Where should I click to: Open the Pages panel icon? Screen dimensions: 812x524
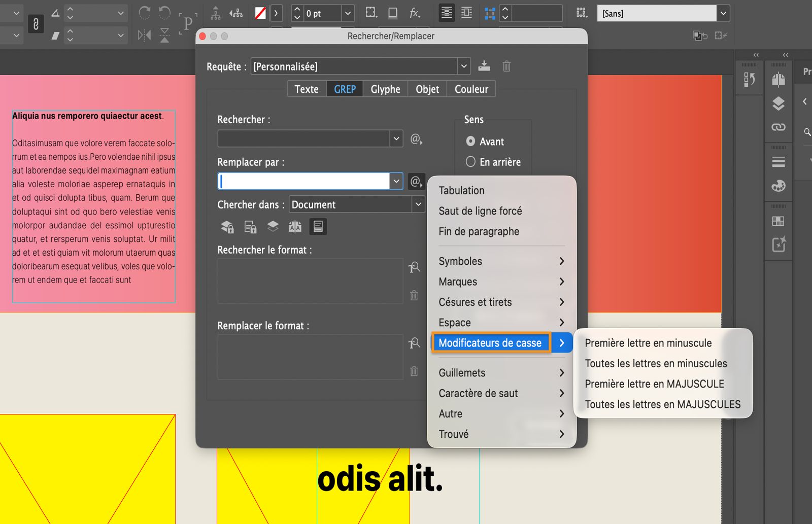[x=779, y=79]
